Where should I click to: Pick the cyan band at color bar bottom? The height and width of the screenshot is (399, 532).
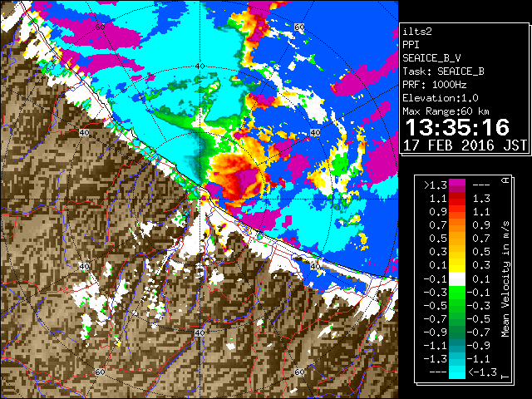457,372
